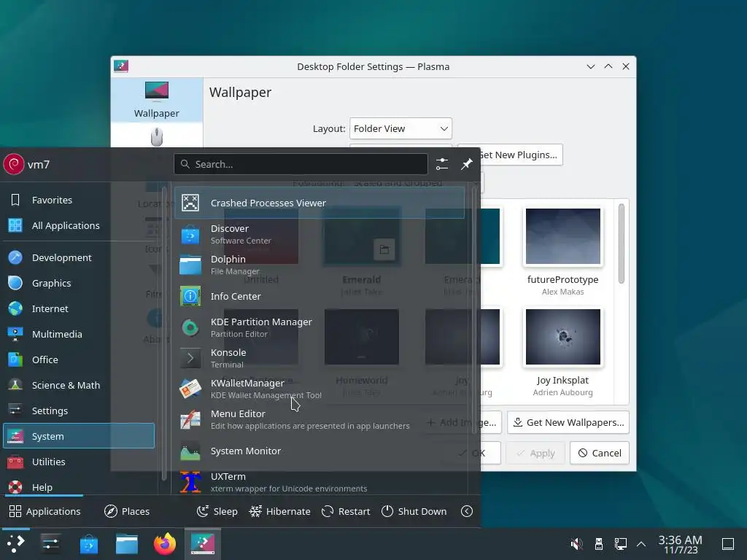747x560 pixels.
Task: Open UXTerm entry
Action: coord(320,482)
